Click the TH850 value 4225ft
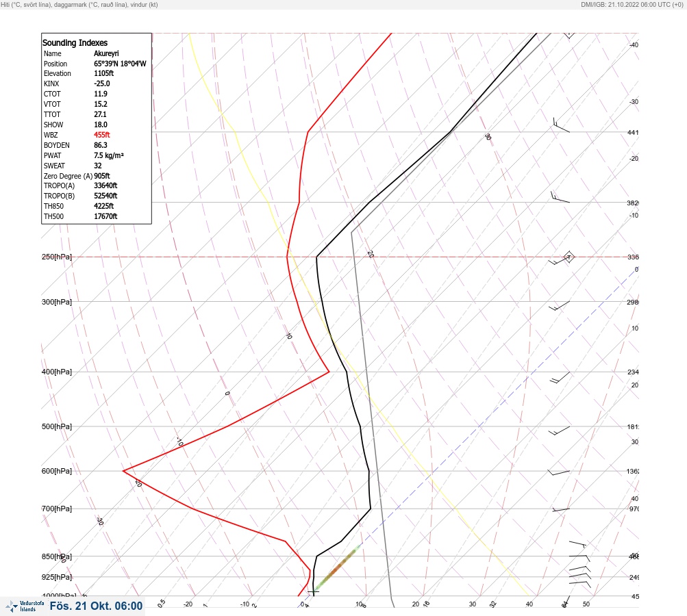The image size is (687, 616). tap(104, 206)
